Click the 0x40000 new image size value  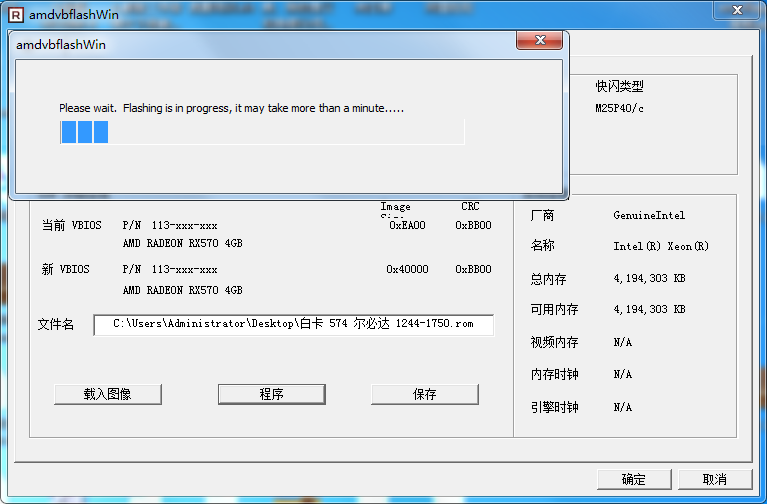click(x=407, y=270)
